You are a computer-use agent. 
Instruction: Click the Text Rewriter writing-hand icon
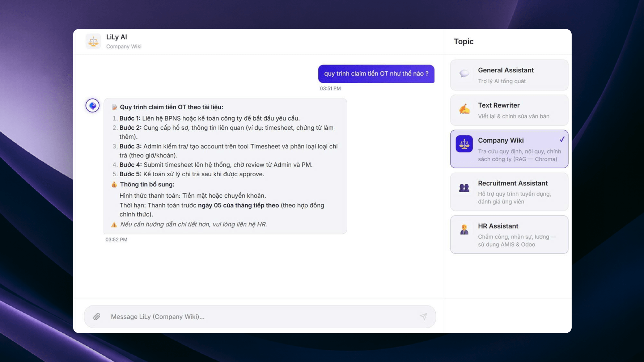pos(464,109)
